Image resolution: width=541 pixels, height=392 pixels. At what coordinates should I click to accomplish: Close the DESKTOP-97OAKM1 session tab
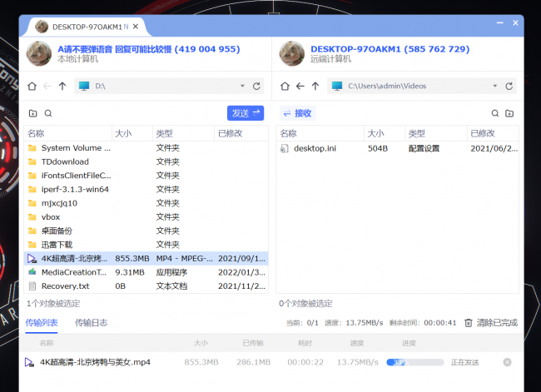136,27
